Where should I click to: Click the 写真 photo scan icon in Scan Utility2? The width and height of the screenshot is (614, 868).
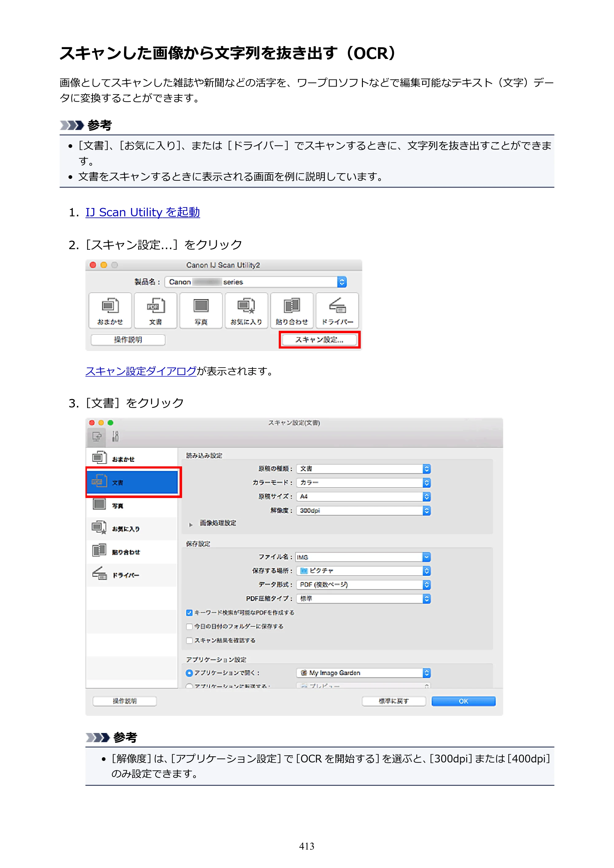tap(201, 311)
